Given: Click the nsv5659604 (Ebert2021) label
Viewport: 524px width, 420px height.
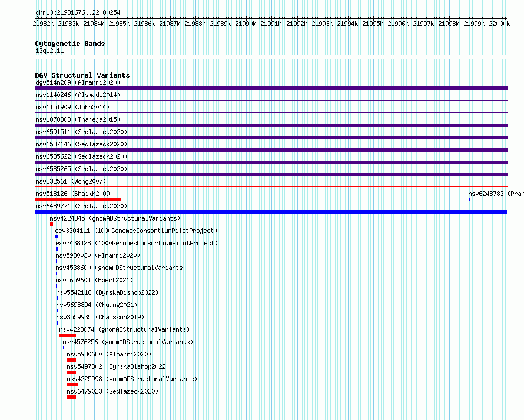Looking at the screenshot, I should [94, 280].
